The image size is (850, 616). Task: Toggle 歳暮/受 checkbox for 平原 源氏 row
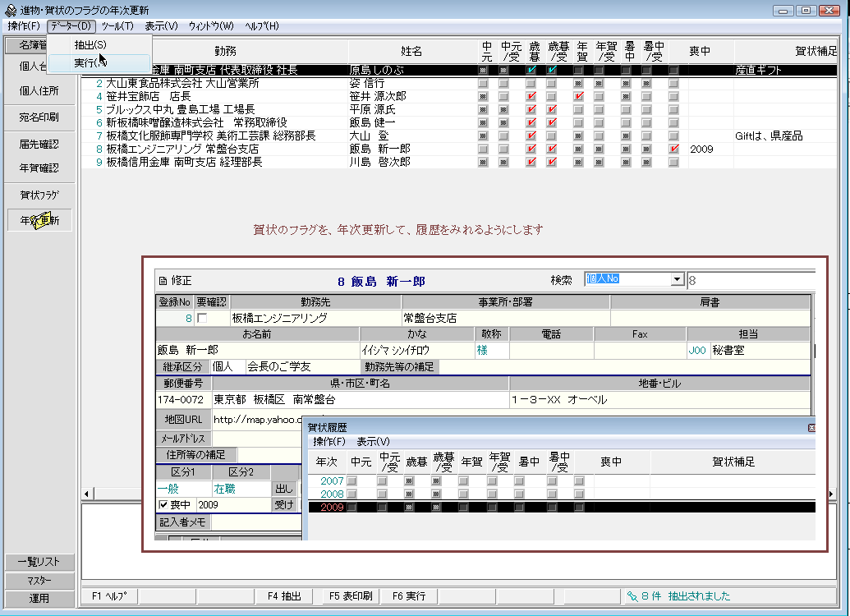pyautogui.click(x=552, y=109)
